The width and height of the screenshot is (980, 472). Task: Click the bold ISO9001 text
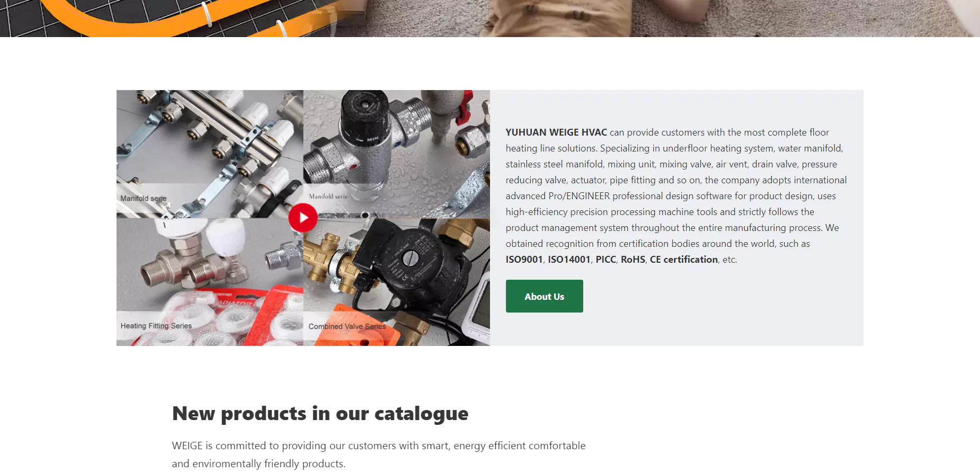click(524, 260)
